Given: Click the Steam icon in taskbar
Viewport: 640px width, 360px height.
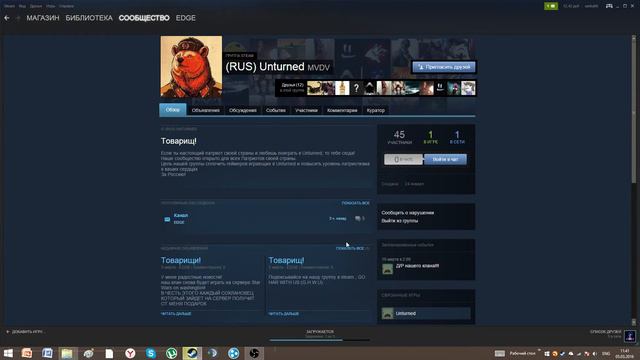Looking at the screenshot, I should coord(192,353).
